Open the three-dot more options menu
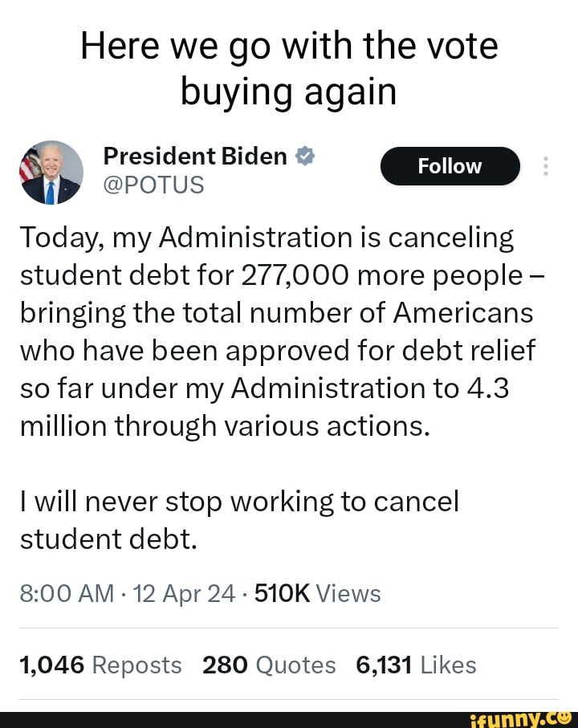Screen dimensions: 578x728 (x=546, y=166)
